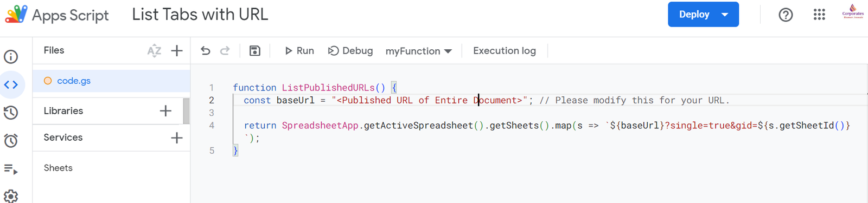
Task: Open Project Settings gear icon
Action: click(x=11, y=196)
